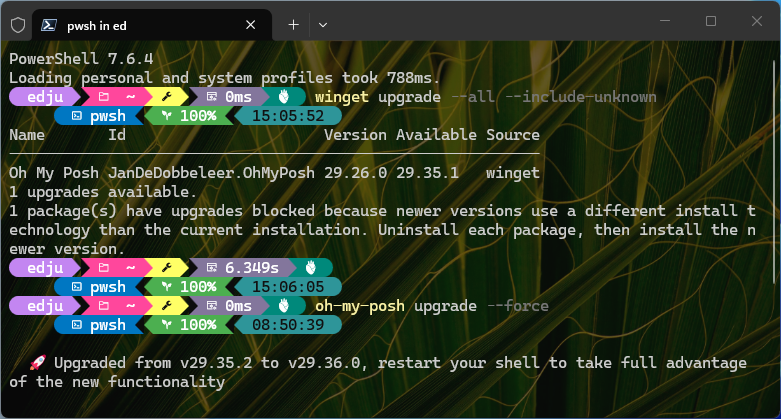Click 'Loading personal and system profiles took 788ms.'

[225, 78]
